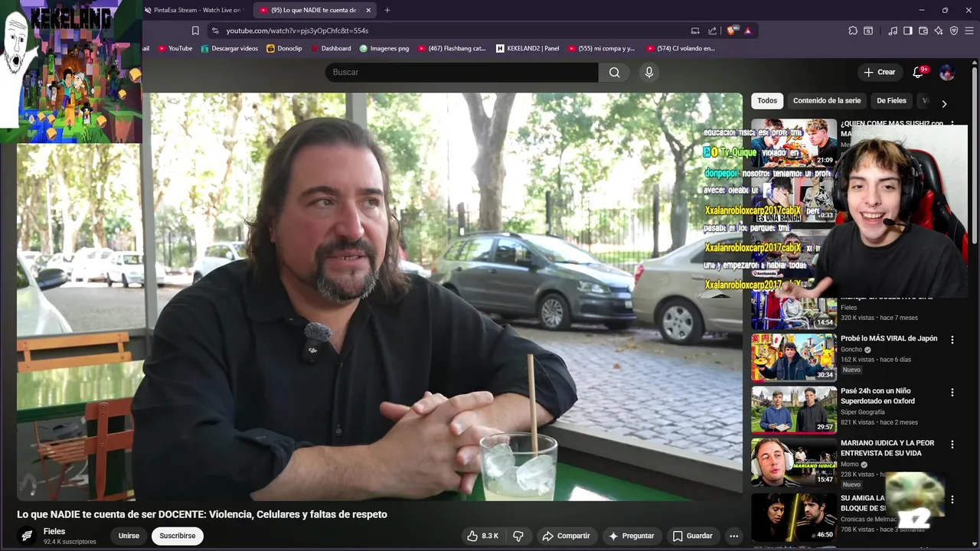Dislike the video with thumbs down
980x551 pixels.
click(518, 536)
